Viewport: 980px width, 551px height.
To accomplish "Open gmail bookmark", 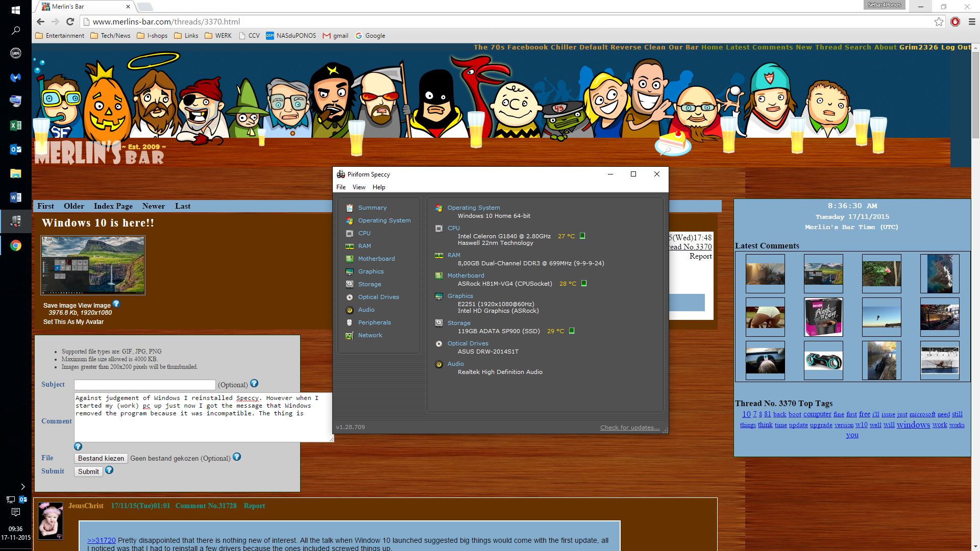I will point(335,36).
